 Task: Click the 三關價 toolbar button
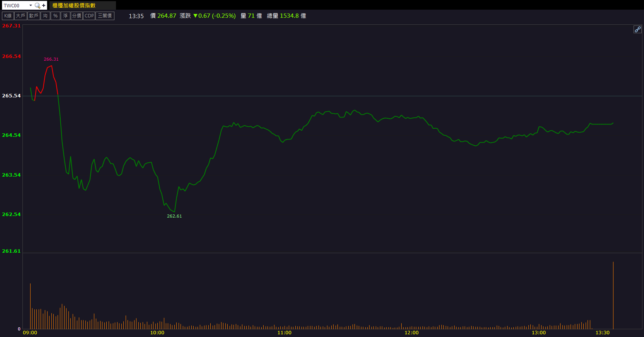(x=105, y=16)
